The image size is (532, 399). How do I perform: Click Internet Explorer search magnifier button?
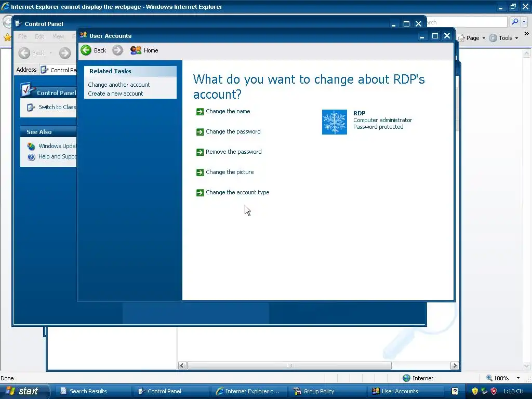(515, 22)
